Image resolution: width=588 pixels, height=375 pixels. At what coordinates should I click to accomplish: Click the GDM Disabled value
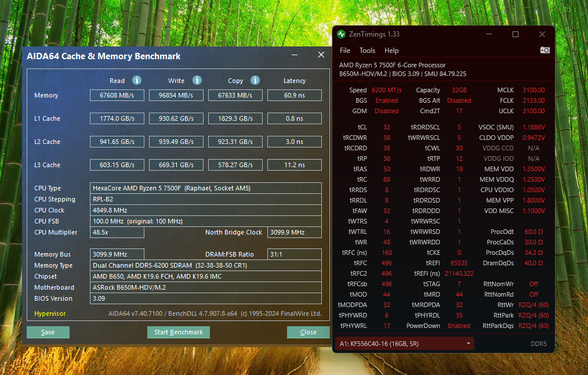pos(387,111)
